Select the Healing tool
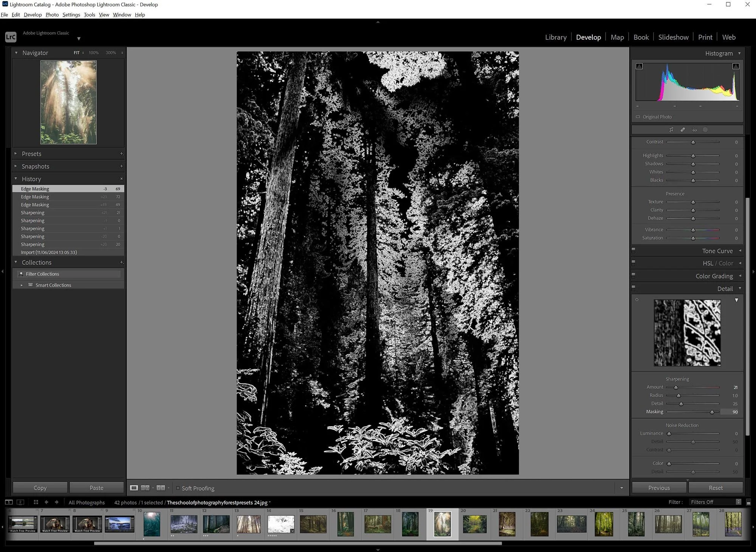756x552 pixels. [683, 130]
